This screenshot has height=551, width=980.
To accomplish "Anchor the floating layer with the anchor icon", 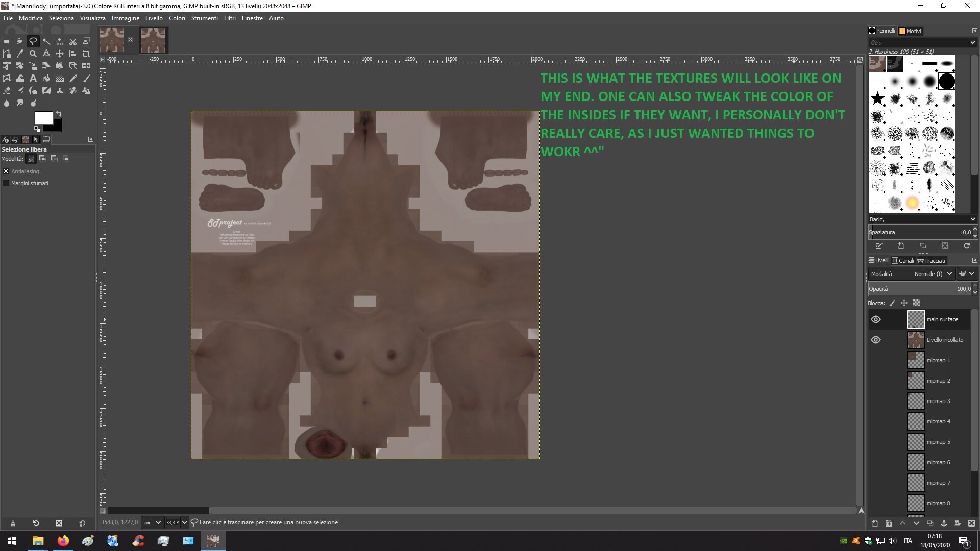I will click(944, 523).
